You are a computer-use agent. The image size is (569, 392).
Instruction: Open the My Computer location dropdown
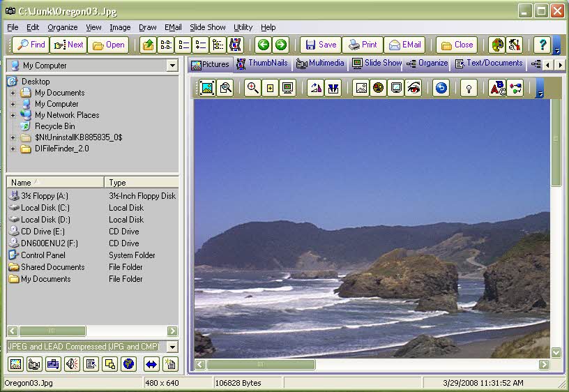[172, 66]
